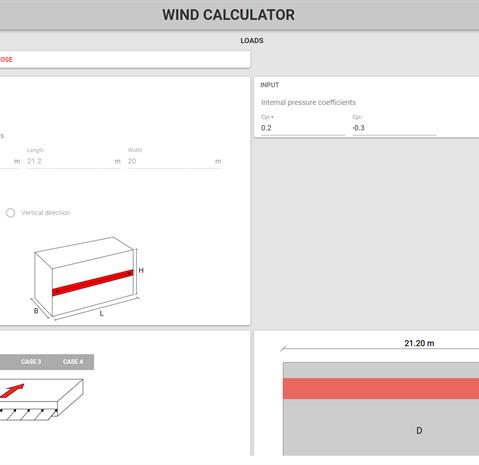Click the INPUT panel heading
479x465 pixels.
coord(269,85)
